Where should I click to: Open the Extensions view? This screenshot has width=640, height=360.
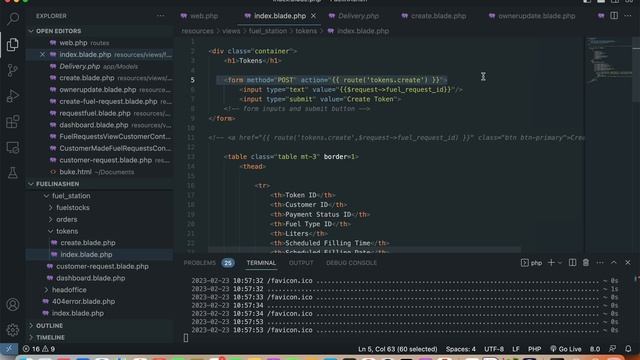pyautogui.click(x=13, y=122)
